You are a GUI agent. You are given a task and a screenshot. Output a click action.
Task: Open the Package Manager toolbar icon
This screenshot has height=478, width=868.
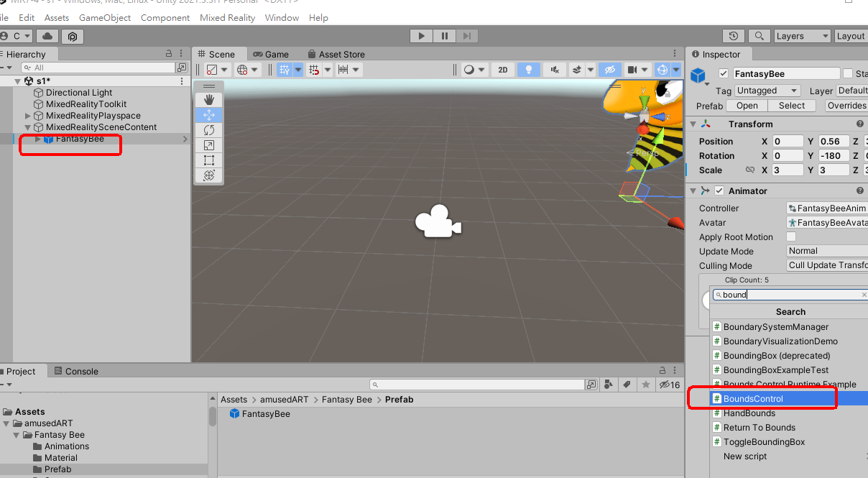click(x=73, y=36)
